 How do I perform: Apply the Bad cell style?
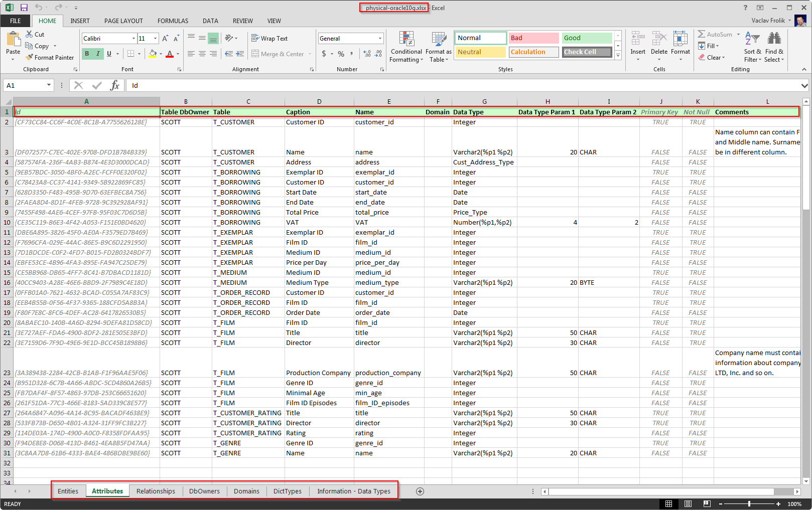[533, 38]
